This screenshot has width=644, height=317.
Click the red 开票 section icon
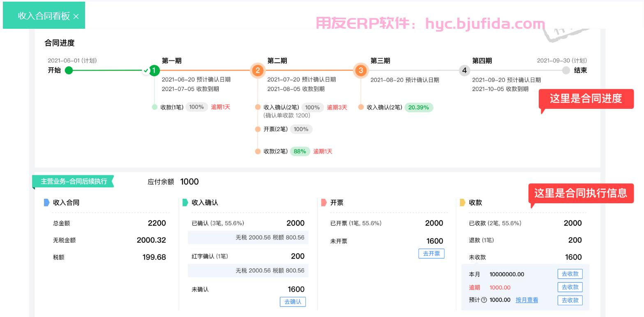[x=324, y=202]
